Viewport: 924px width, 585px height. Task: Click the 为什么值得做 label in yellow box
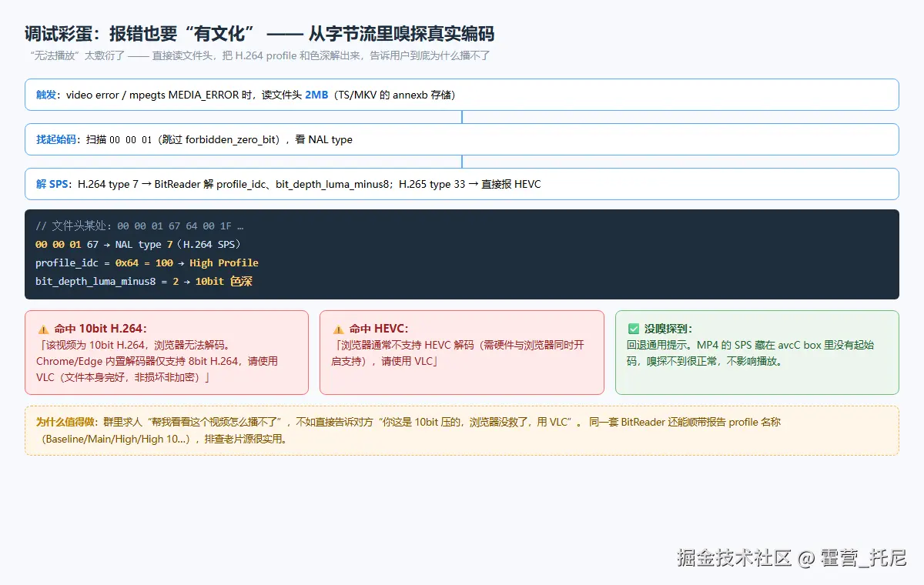(x=66, y=422)
